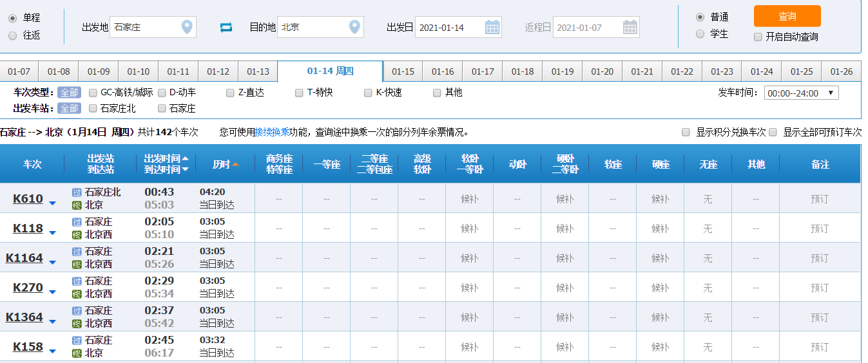Select the 普通 passenger radio button
The height and width of the screenshot is (363, 868).
click(700, 17)
